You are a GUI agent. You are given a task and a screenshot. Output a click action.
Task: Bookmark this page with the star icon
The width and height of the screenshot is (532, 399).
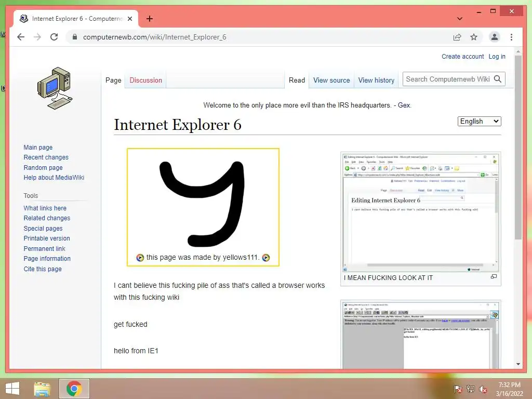coord(474,37)
